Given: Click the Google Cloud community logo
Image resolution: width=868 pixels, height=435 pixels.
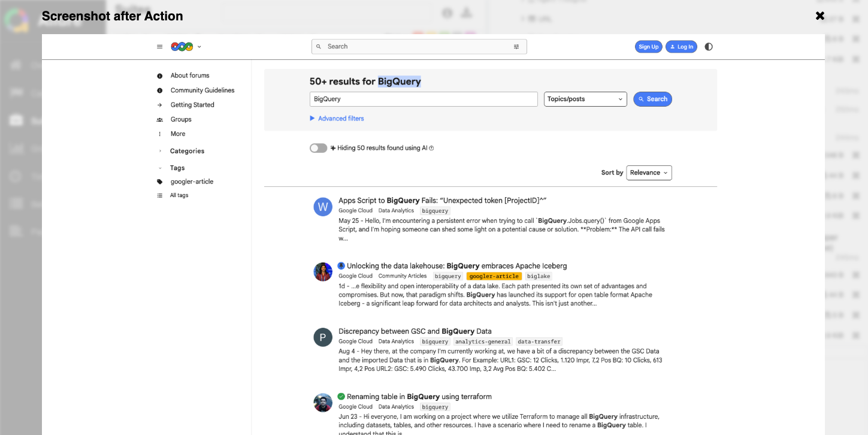Looking at the screenshot, I should coord(182,47).
